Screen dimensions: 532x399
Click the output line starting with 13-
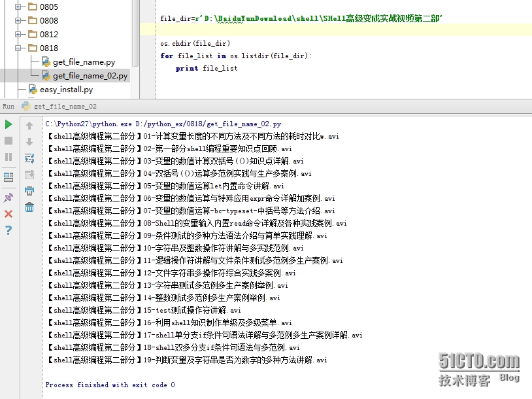pyautogui.click(x=167, y=285)
